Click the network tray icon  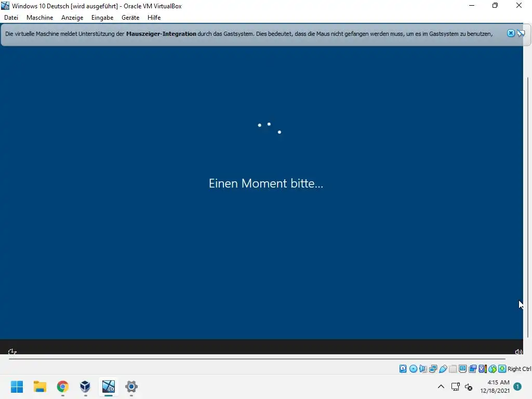click(455, 387)
